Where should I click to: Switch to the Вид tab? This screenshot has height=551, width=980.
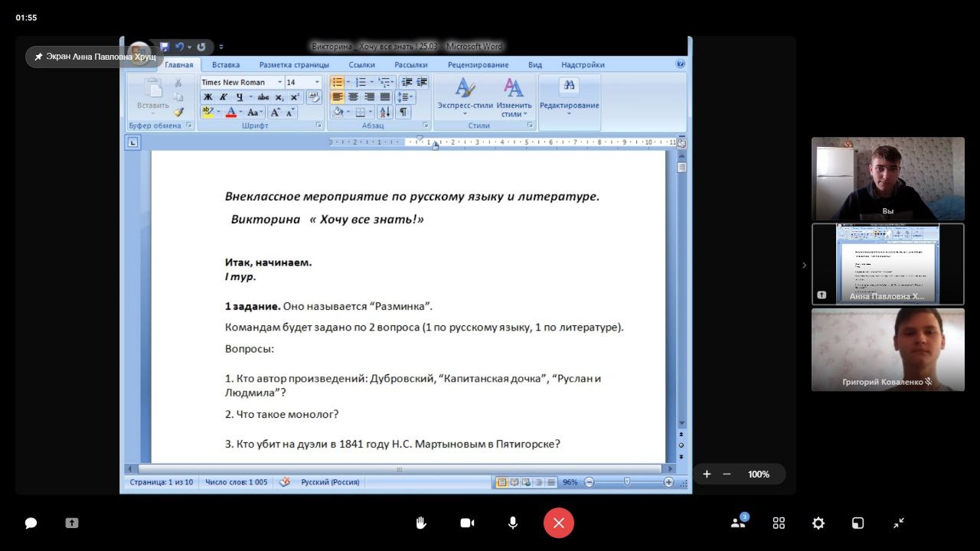535,65
